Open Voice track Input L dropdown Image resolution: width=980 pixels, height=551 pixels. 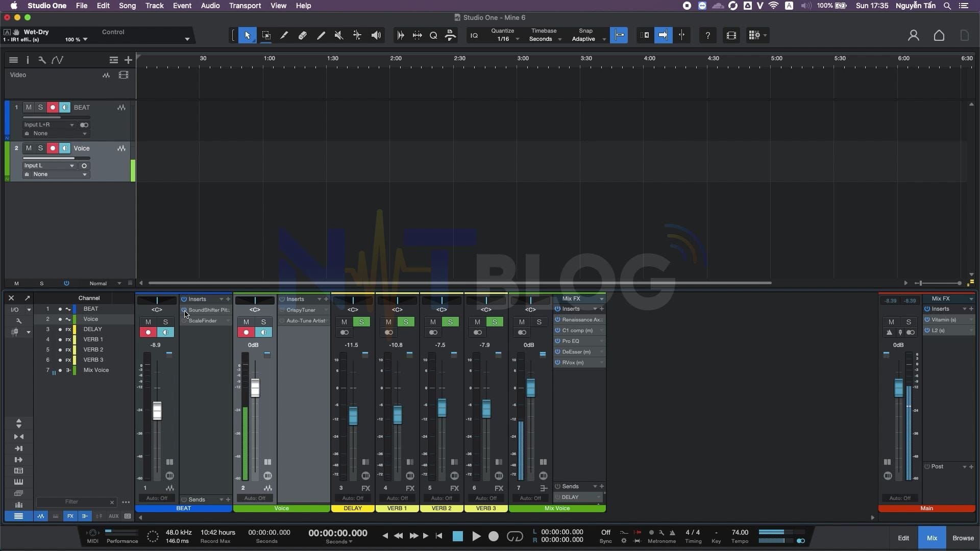click(49, 166)
